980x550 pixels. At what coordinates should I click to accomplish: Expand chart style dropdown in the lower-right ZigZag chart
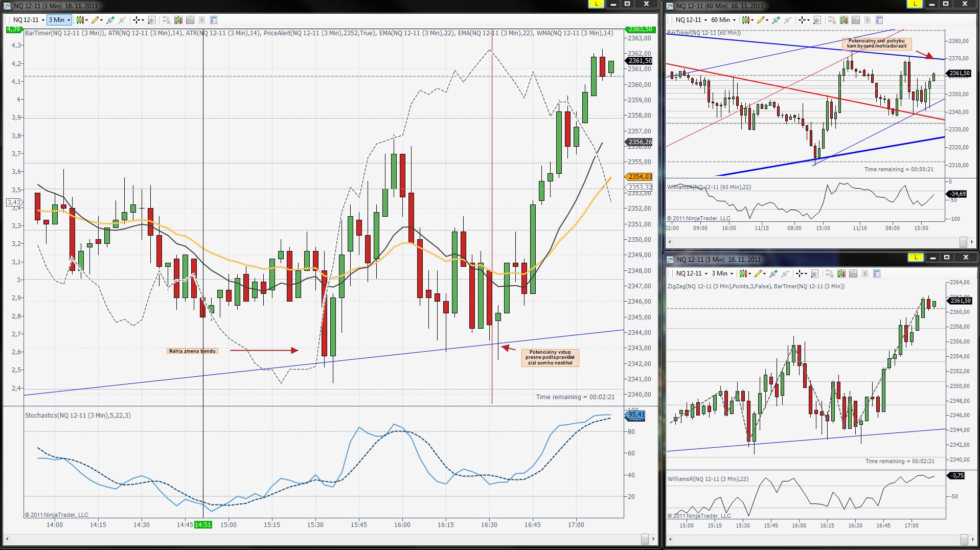click(x=745, y=273)
